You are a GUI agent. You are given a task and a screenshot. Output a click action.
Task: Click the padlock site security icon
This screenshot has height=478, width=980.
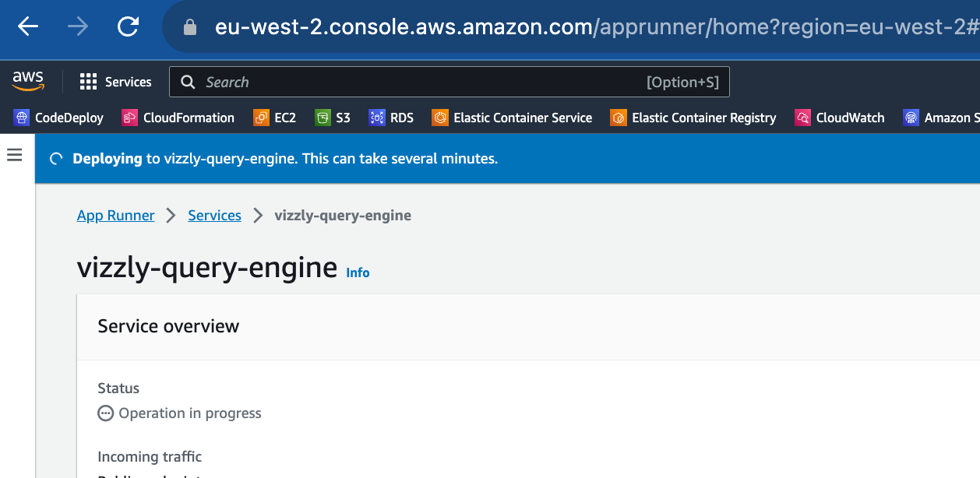[x=189, y=28]
